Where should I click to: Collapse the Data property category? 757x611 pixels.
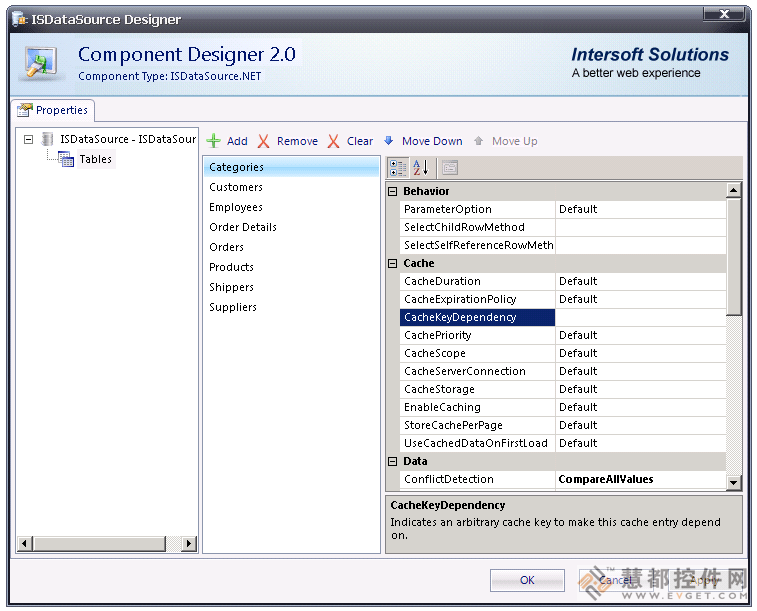click(393, 461)
